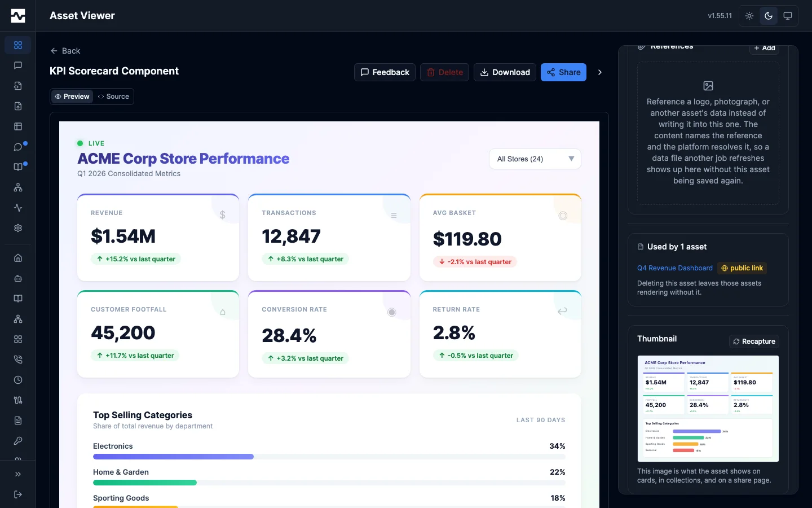Click the target icon on Conversion Rate card
The height and width of the screenshot is (508, 812).
click(392, 312)
